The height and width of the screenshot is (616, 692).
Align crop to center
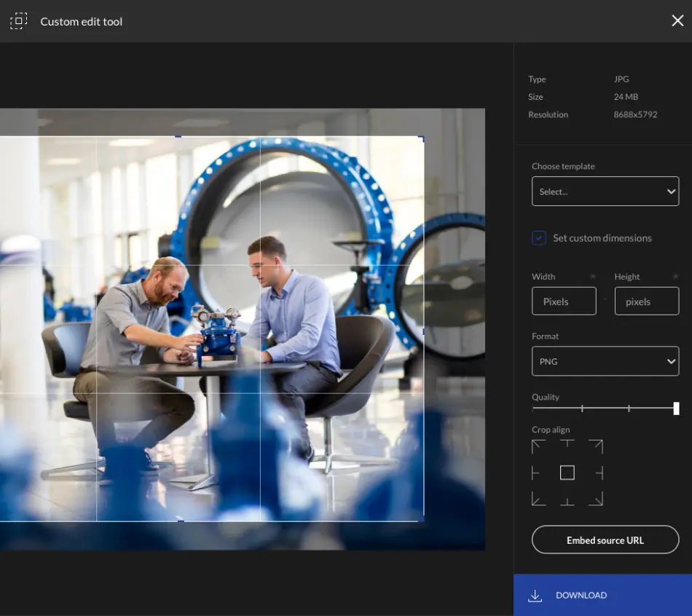tap(567, 473)
